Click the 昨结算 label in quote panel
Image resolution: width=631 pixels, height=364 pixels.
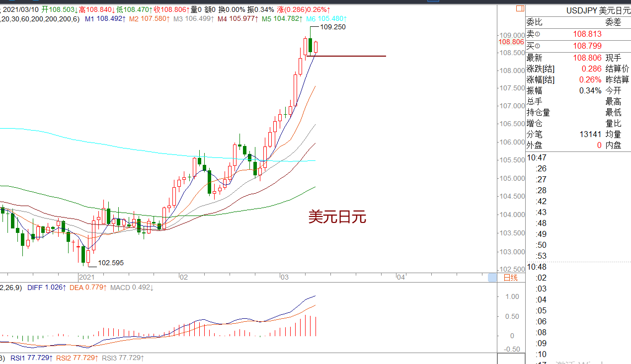(x=617, y=79)
